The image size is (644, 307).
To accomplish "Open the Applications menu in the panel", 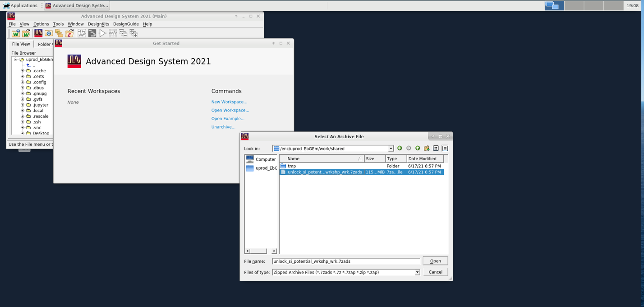I will pyautogui.click(x=20, y=5).
